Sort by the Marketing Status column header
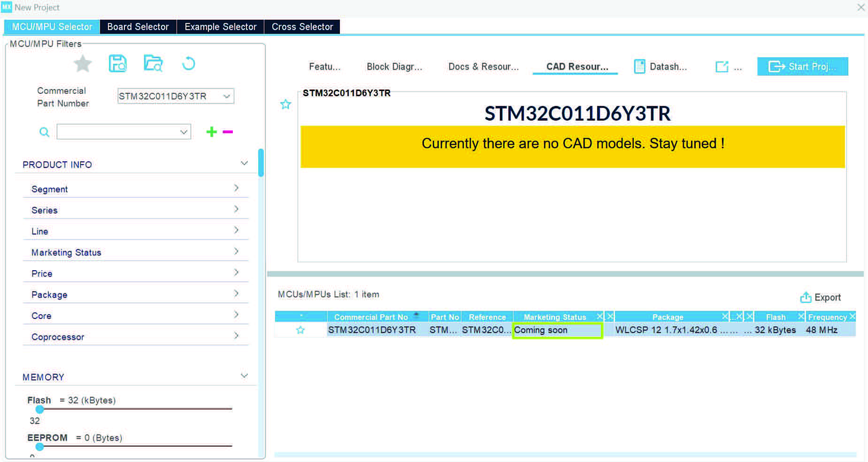Screen dimensions: 868x462 554,317
